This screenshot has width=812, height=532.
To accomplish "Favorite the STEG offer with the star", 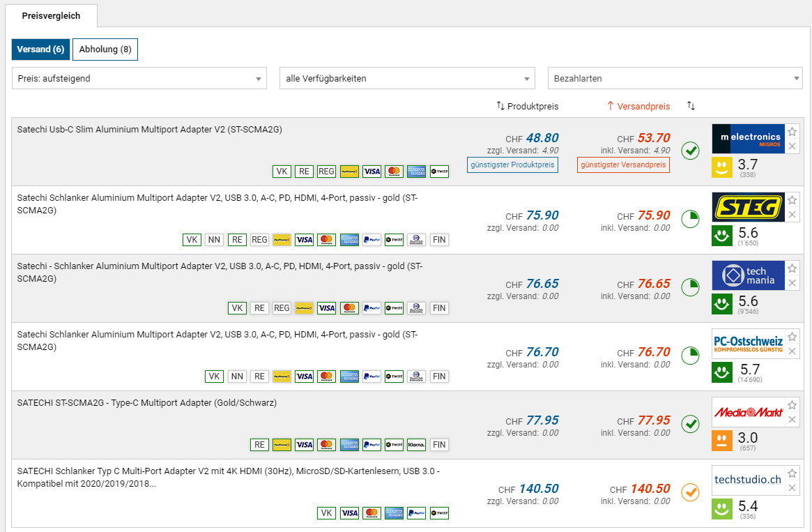I will click(792, 200).
